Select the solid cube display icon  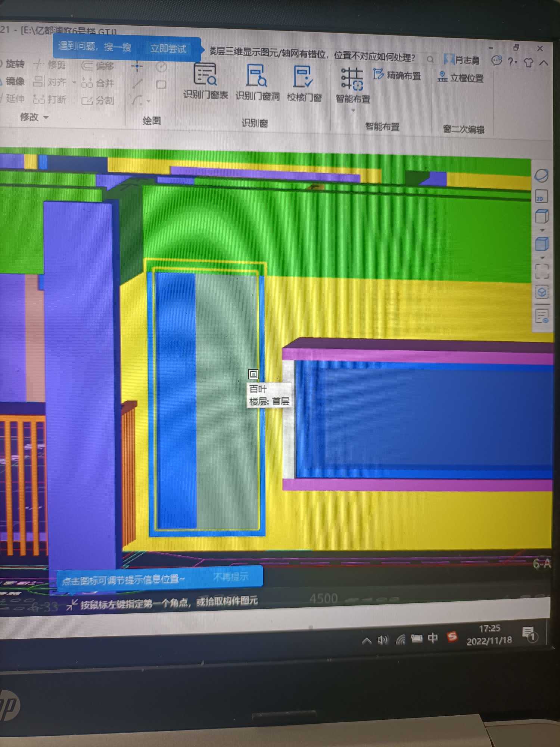(x=542, y=244)
